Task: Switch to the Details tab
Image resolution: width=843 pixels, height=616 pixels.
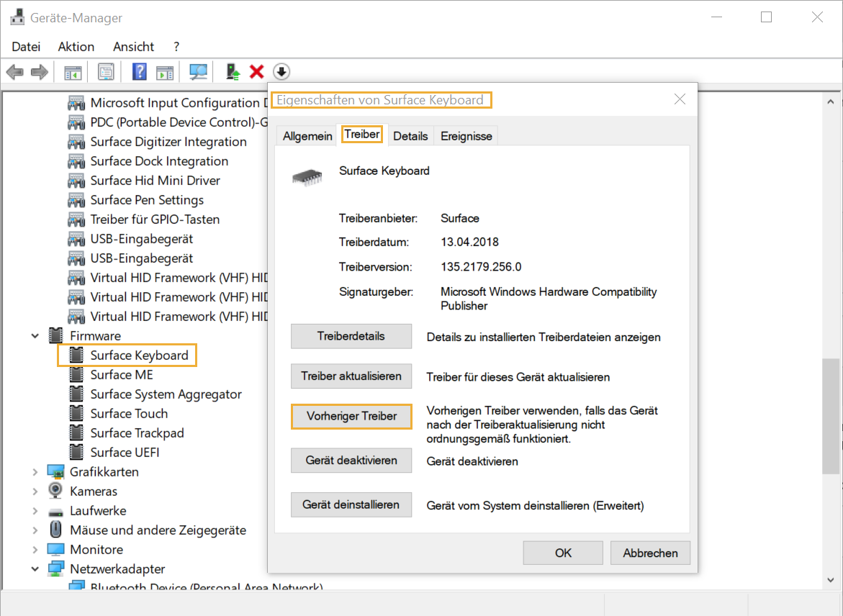Action: coord(410,135)
